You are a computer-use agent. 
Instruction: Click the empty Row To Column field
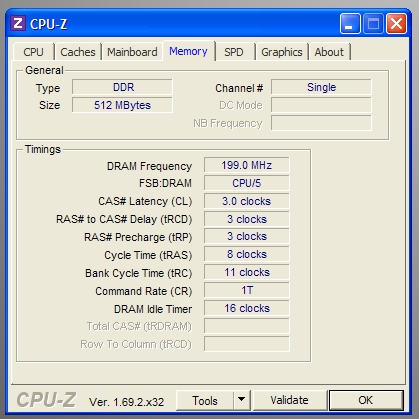click(x=247, y=344)
